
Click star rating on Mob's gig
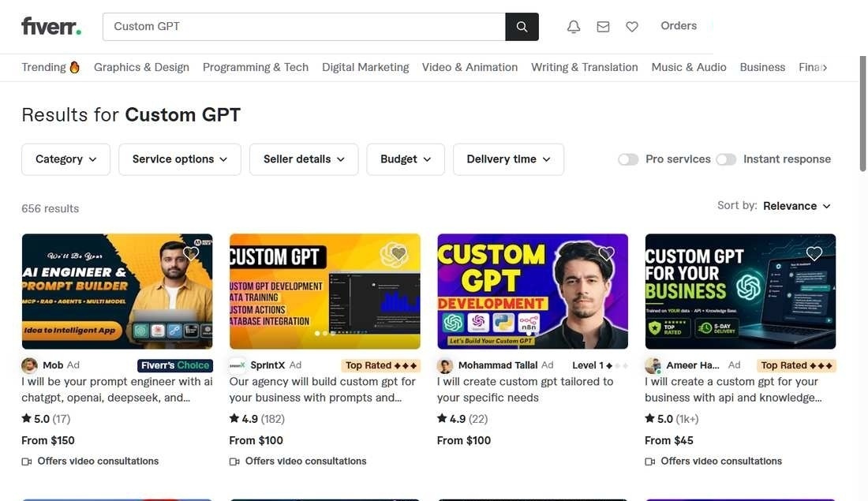pos(46,418)
